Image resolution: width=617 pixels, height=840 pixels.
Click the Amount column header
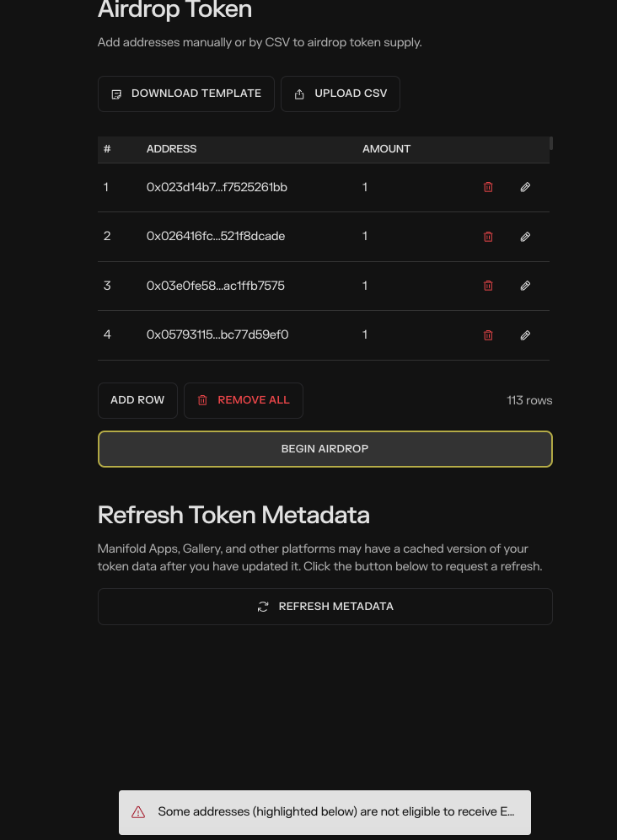(386, 149)
